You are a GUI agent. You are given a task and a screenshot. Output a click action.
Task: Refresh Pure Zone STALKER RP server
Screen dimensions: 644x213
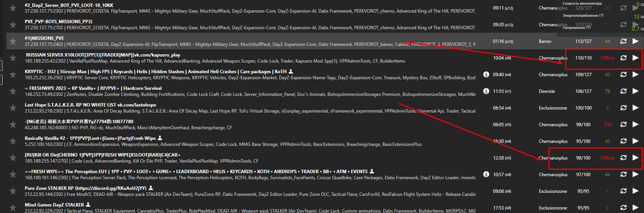(623, 191)
